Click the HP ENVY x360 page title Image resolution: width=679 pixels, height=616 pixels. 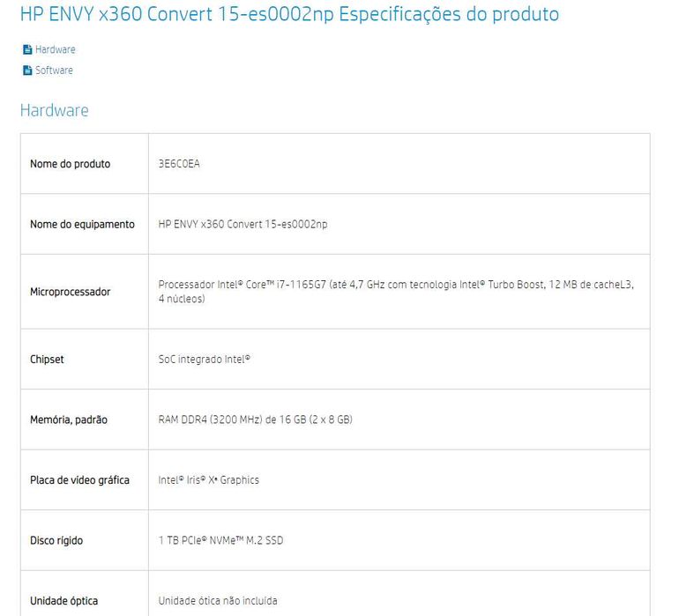coord(288,15)
